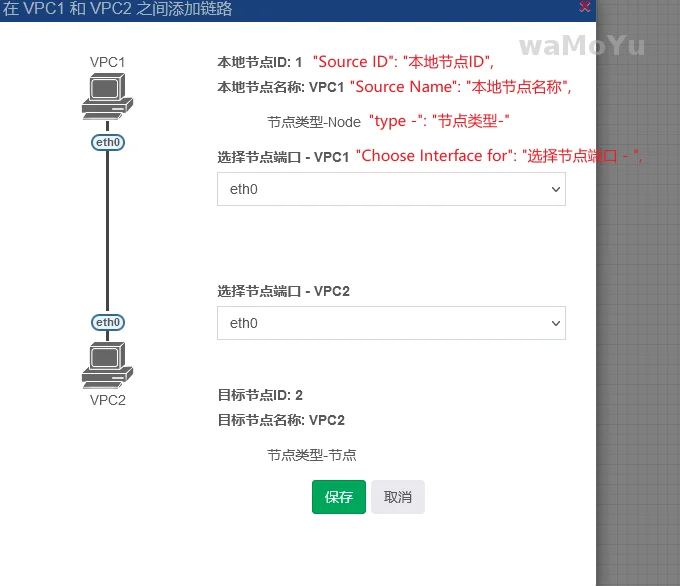This screenshot has height=586, width=680.
Task: Click the VPC2 label below the bottom computer
Action: (x=107, y=400)
